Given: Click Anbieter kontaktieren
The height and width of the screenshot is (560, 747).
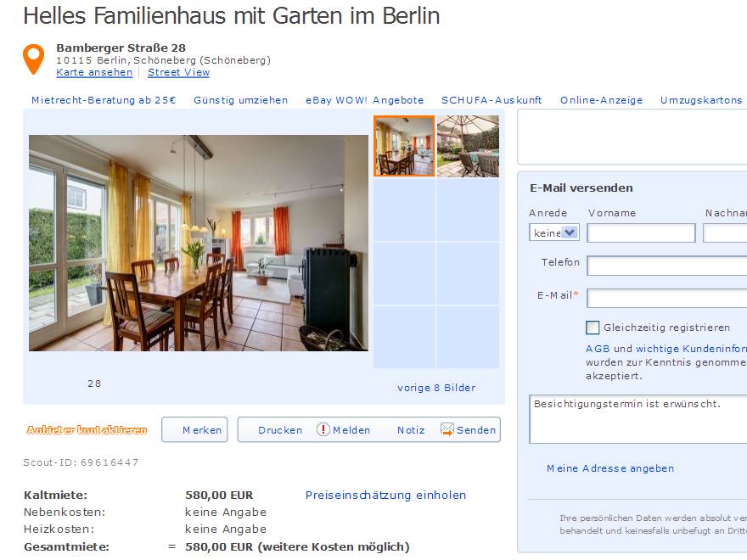Looking at the screenshot, I should coord(87,430).
